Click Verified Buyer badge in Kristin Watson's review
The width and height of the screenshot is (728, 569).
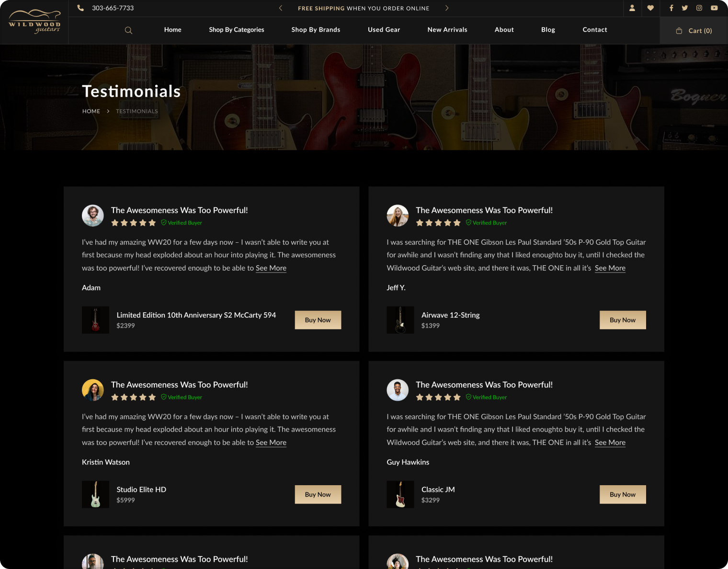tap(182, 397)
